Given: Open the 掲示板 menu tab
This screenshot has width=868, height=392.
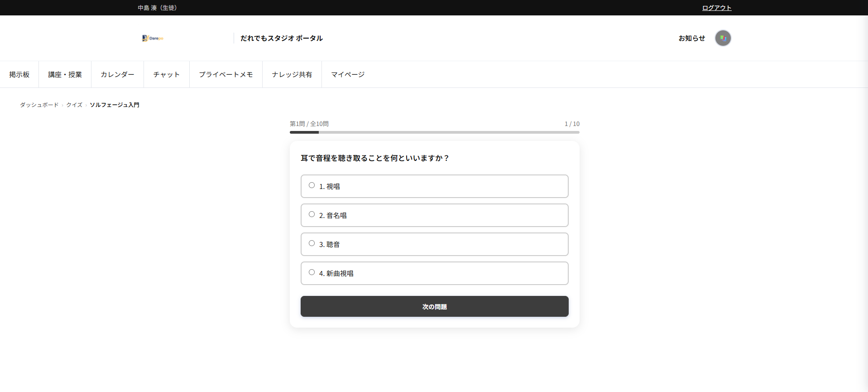Looking at the screenshot, I should [x=19, y=74].
